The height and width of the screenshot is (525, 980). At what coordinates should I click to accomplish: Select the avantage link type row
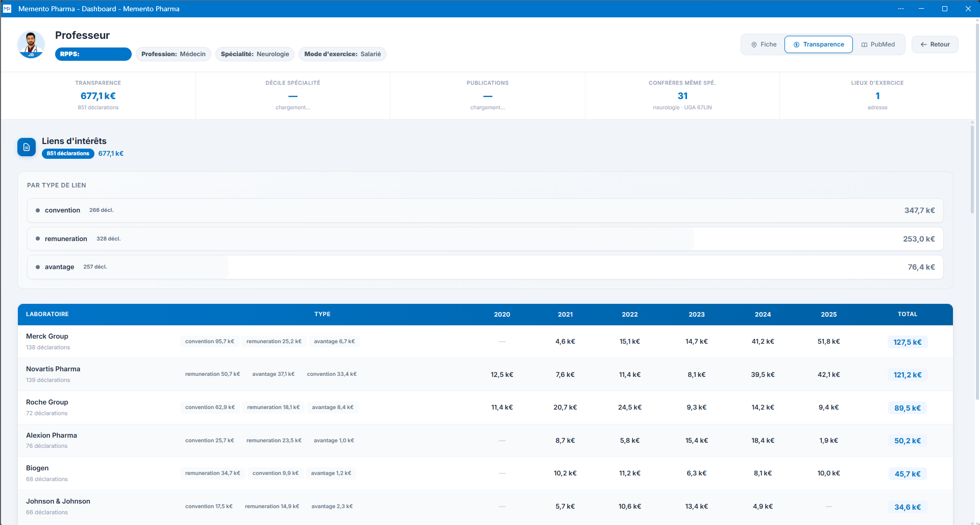(485, 267)
